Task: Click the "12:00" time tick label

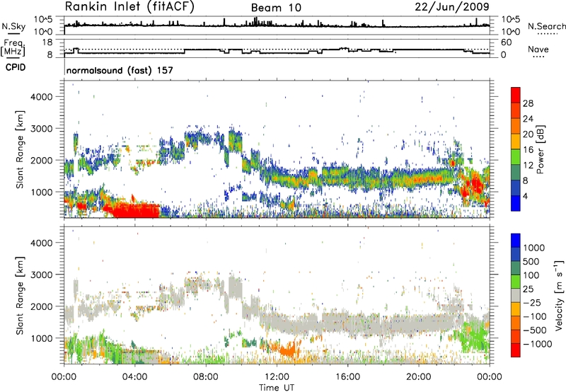Action: (277, 377)
